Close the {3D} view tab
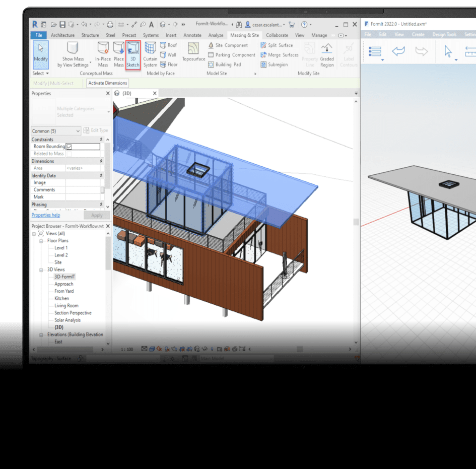This screenshot has height=469, width=476. pos(155,93)
